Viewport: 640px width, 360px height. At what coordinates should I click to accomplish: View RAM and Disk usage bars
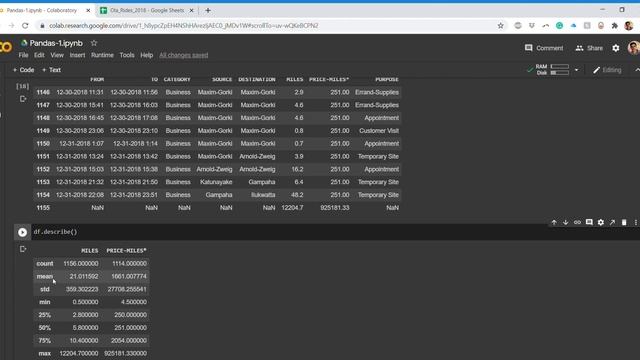click(x=552, y=70)
